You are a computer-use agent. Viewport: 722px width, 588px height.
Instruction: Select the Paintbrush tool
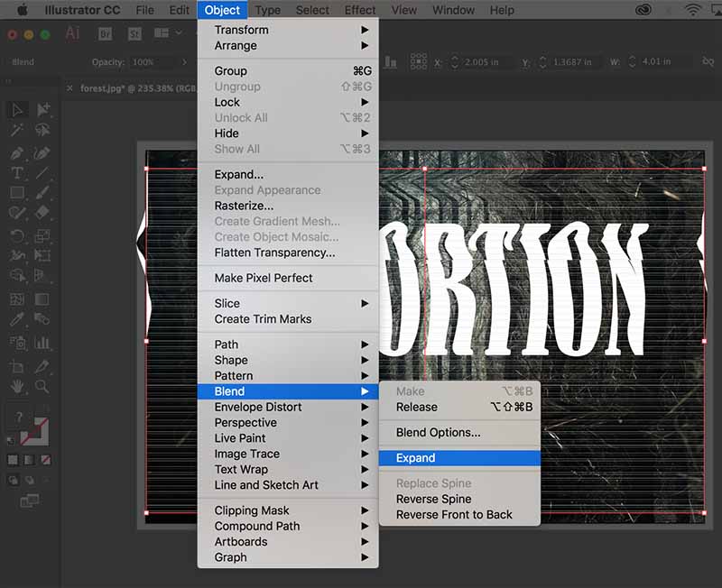pos(42,192)
